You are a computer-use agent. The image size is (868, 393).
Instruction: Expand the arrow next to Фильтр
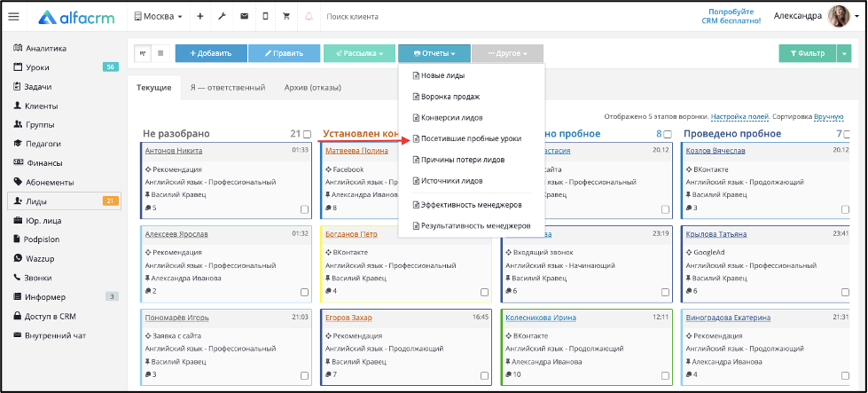(x=844, y=53)
